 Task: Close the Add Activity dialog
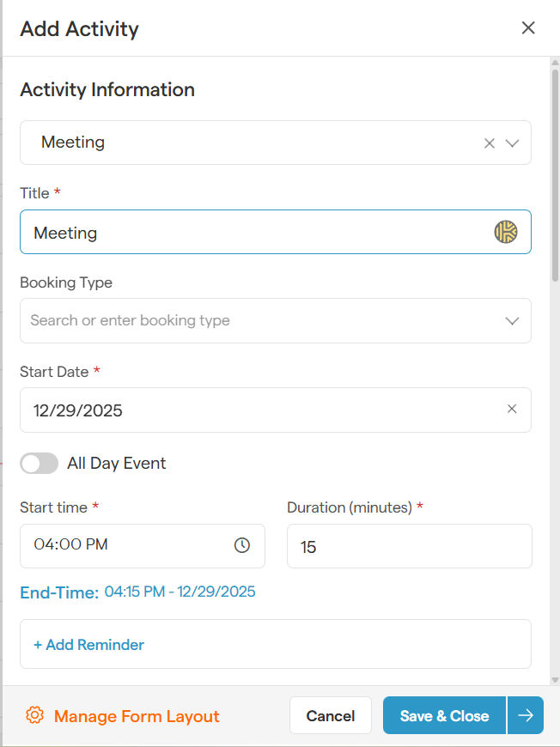(x=527, y=27)
